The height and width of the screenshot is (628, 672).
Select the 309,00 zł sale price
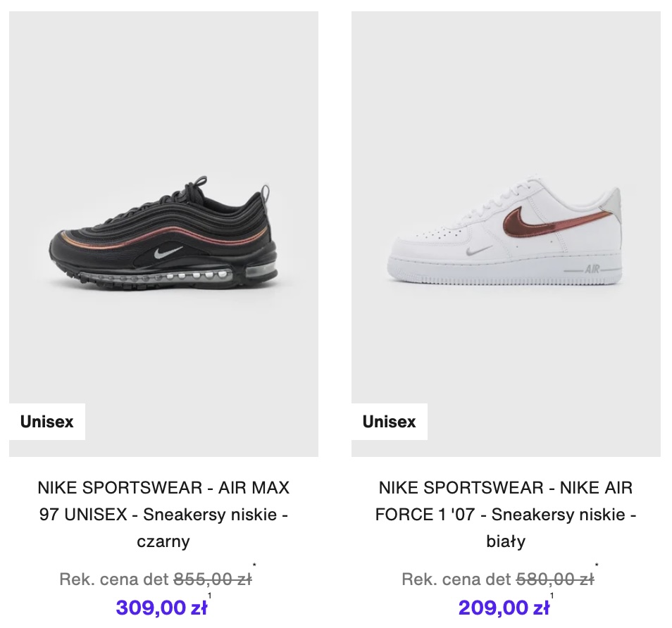click(161, 607)
